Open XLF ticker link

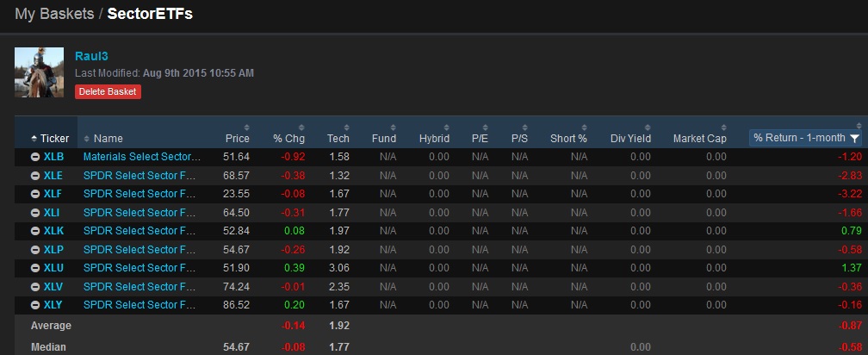[53, 194]
